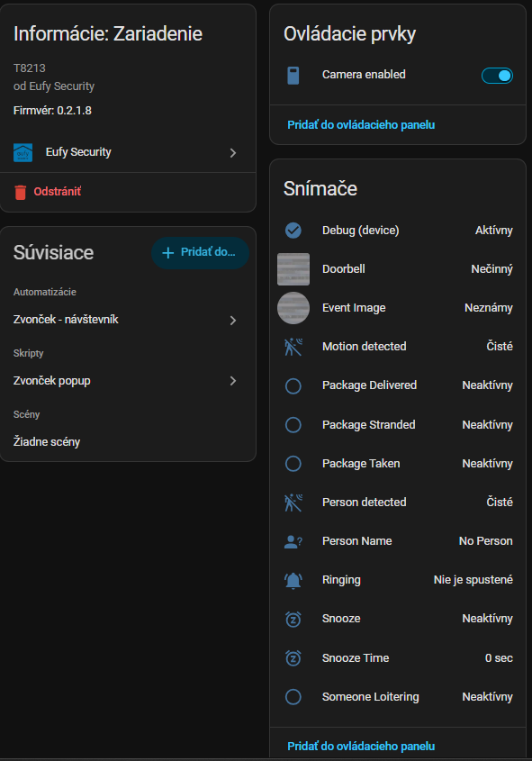
Task: Turn off the Camera enabled switch
Action: click(x=497, y=76)
